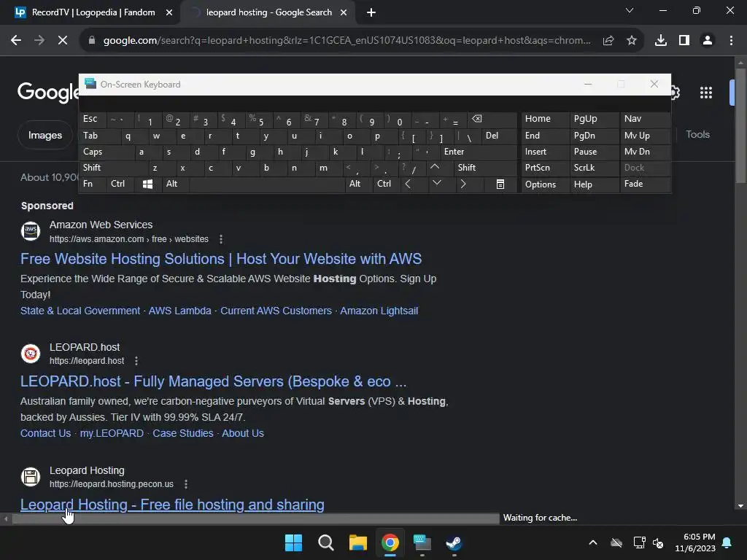
Task: Click the PrtScn key
Action: tap(545, 168)
